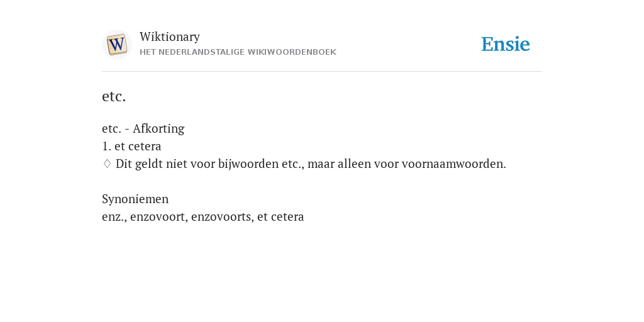644x322 pixels.
Task: Click the word 'Afkorting'
Action: [158, 128]
